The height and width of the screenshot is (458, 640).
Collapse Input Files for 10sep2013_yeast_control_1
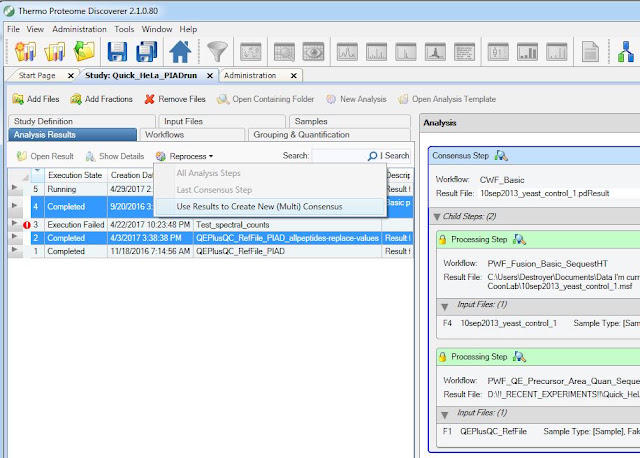[445, 306]
